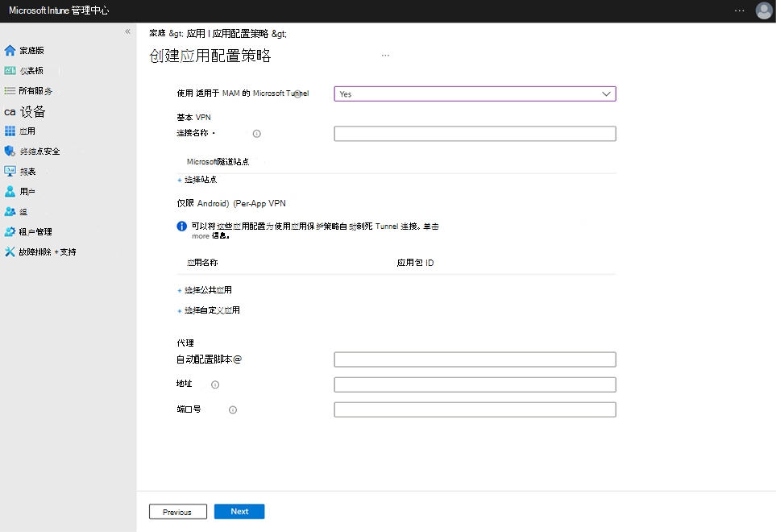Click the 应用 | 应用配置策略 breadcrumb

(x=228, y=33)
